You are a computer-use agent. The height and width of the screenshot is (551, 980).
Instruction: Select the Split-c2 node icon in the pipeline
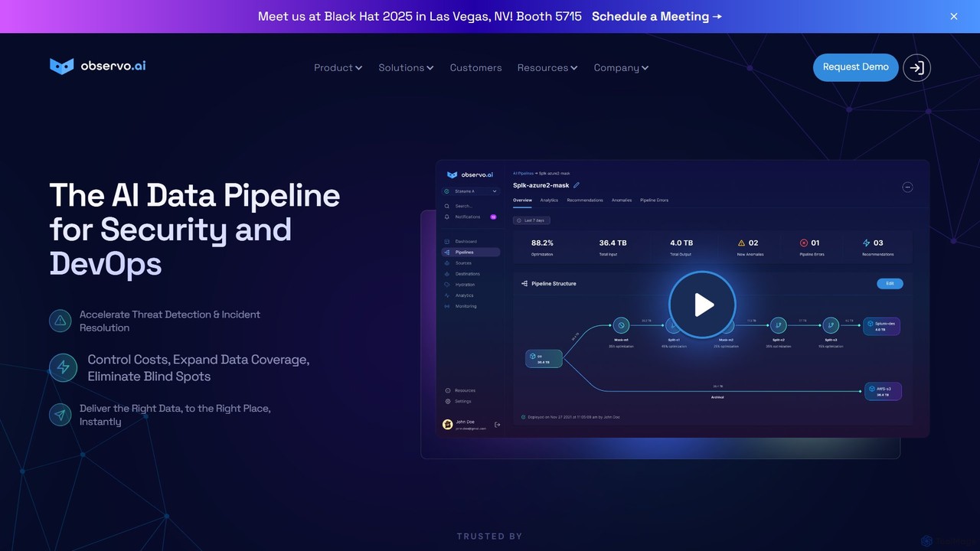[x=778, y=325]
